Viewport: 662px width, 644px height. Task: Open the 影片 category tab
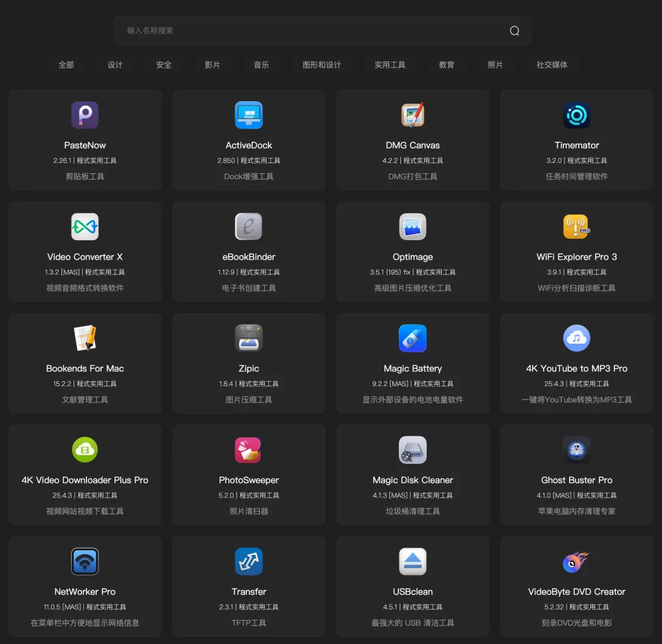[212, 65]
